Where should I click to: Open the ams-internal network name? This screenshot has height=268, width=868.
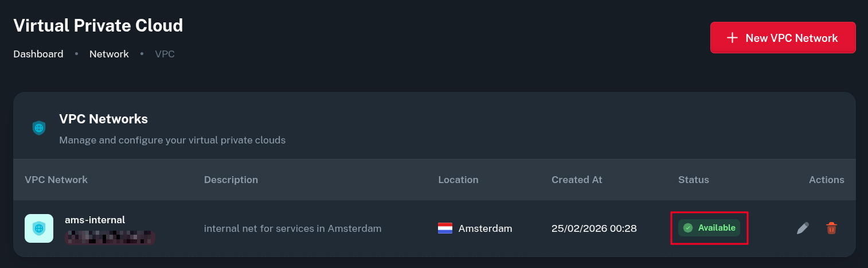tap(95, 220)
